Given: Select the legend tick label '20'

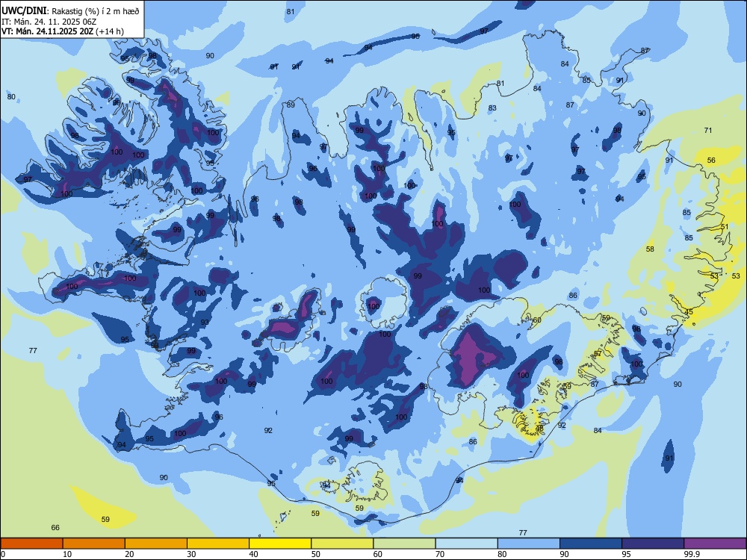Looking at the screenshot, I should 129,554.
